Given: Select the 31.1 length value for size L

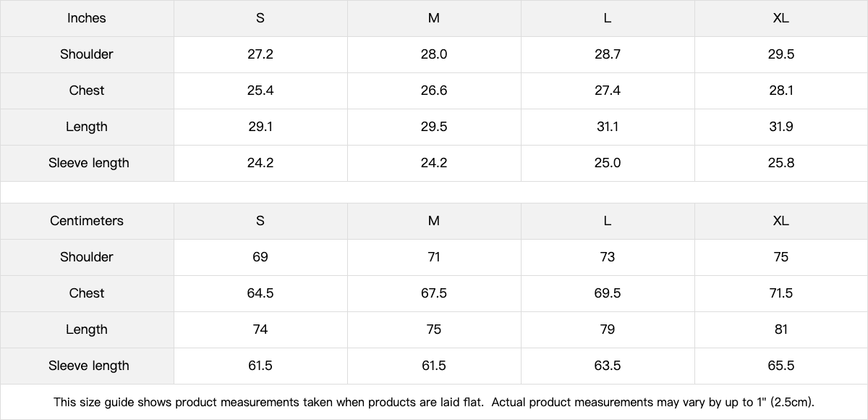Looking at the screenshot, I should (x=608, y=127).
